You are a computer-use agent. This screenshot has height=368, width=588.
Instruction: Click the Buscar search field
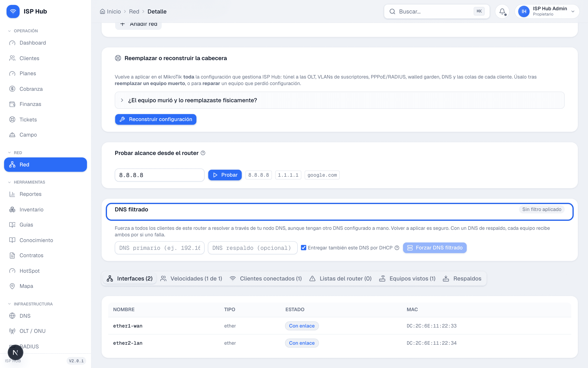click(x=437, y=11)
